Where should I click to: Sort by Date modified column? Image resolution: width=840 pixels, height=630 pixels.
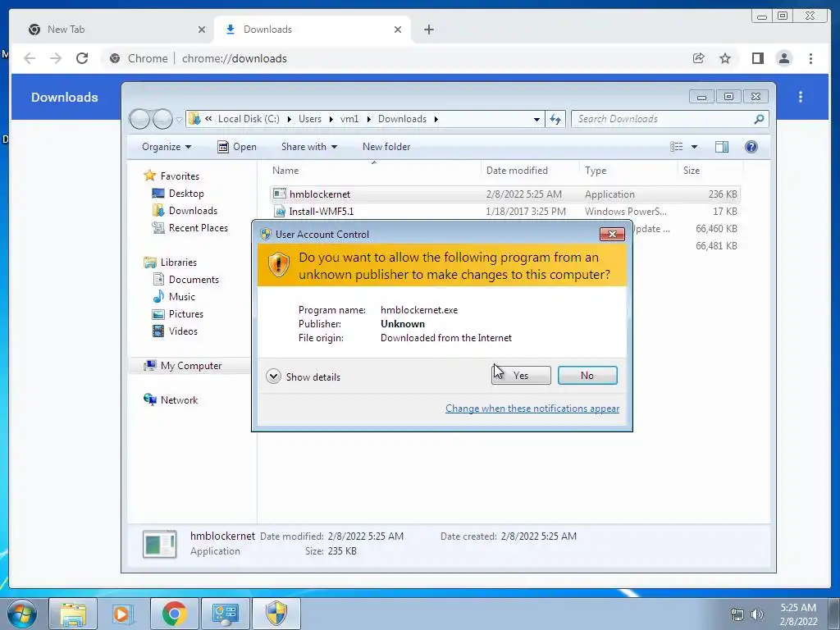[529, 171]
